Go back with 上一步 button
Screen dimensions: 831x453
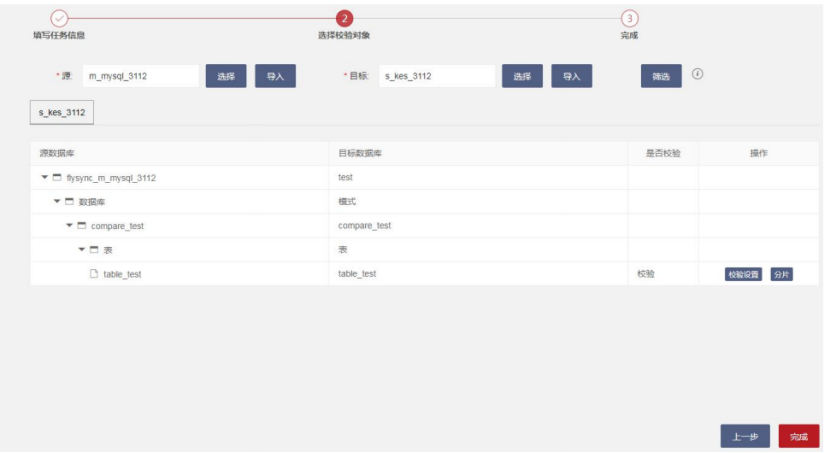745,437
